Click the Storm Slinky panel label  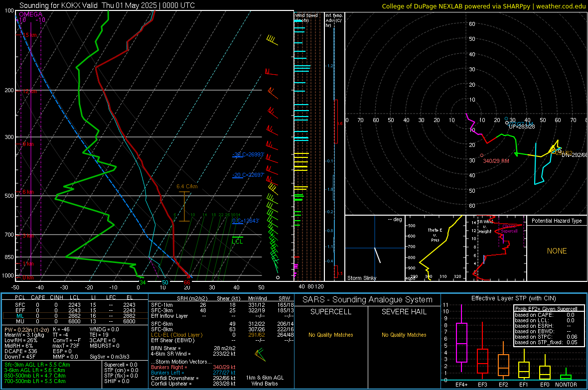point(361,278)
